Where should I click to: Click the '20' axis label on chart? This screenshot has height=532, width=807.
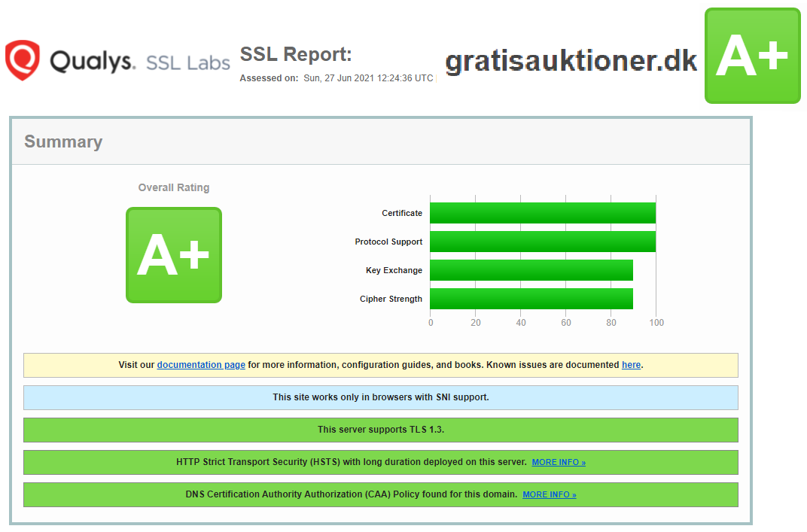pyautogui.click(x=476, y=323)
